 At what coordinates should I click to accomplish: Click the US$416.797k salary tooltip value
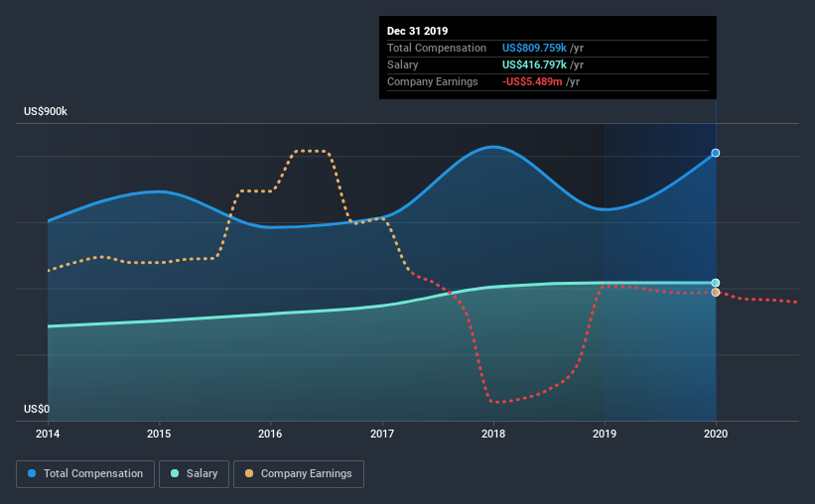coord(534,64)
